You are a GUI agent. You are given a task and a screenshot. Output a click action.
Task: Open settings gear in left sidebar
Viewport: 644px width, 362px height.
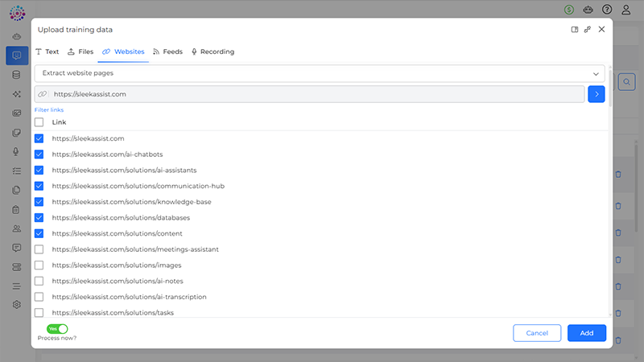(x=16, y=305)
